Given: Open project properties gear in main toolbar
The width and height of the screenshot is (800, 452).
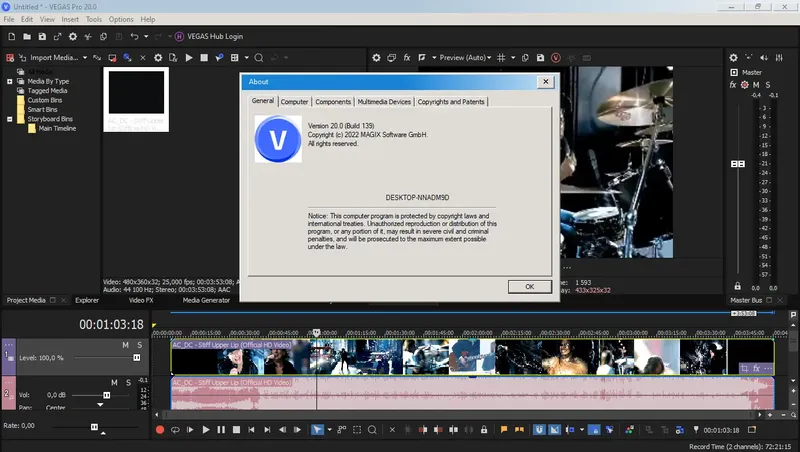Looking at the screenshot, I should click(73, 37).
